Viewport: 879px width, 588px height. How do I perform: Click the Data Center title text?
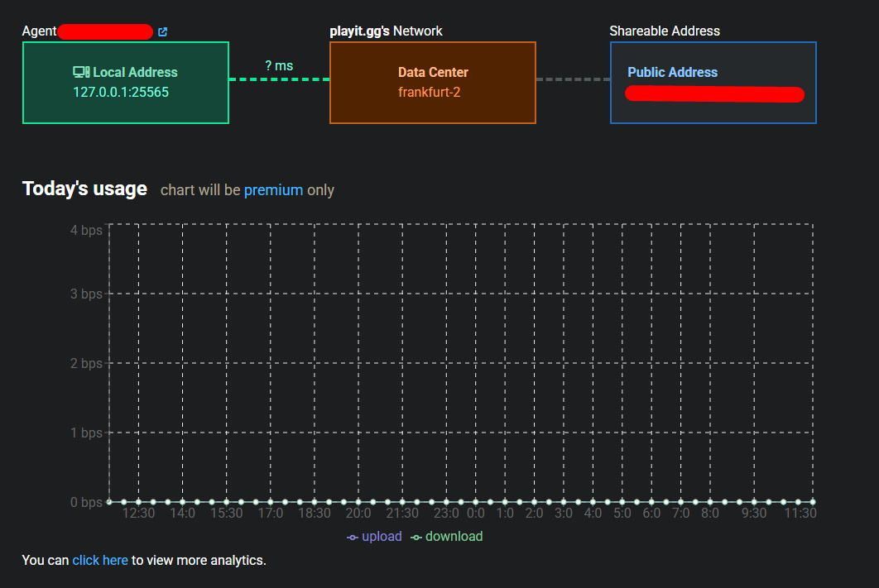pos(434,72)
